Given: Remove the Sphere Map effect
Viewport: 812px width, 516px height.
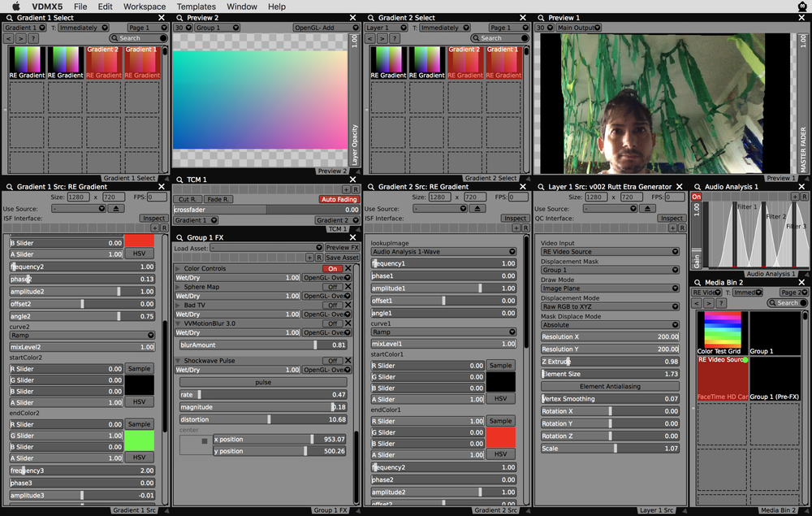Looking at the screenshot, I should (x=348, y=287).
